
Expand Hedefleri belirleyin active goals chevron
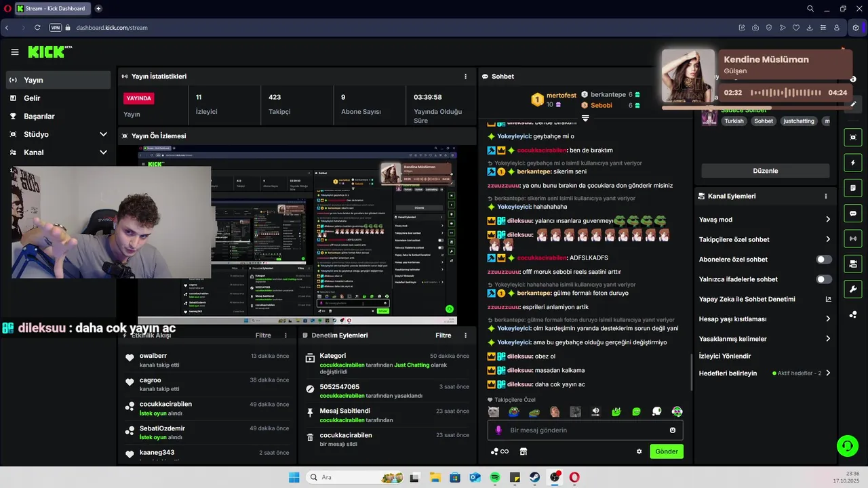828,373
